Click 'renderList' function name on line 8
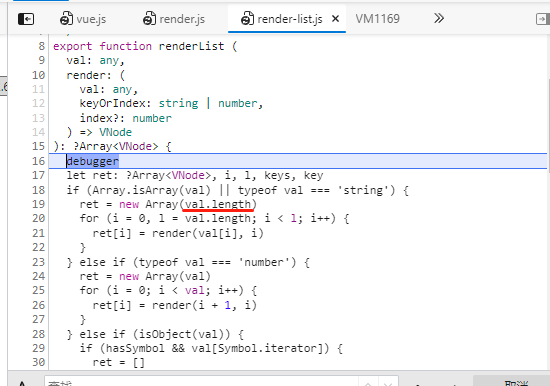Viewport: 550px width, 386px height. [x=191, y=46]
